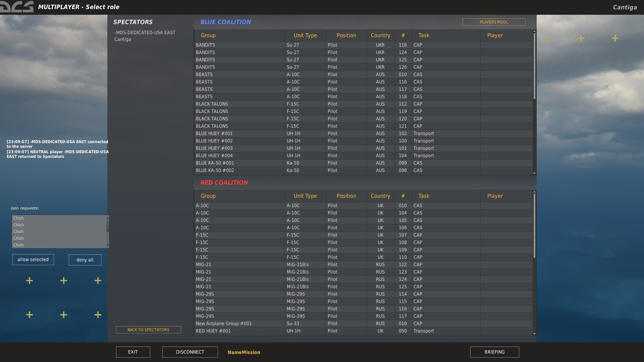Select BEASTS A-10C slot number 118
The image size is (644, 362).
tap(363, 97)
